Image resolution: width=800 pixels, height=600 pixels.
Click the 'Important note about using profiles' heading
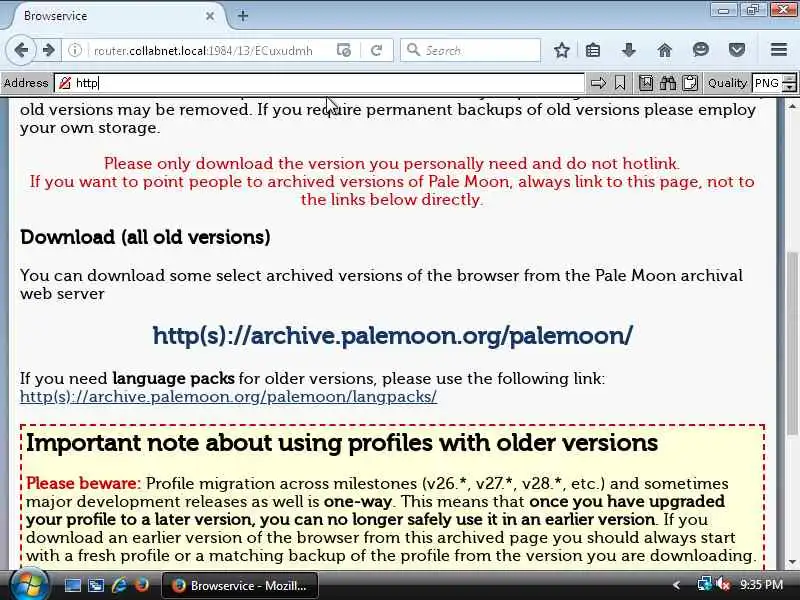click(x=342, y=443)
